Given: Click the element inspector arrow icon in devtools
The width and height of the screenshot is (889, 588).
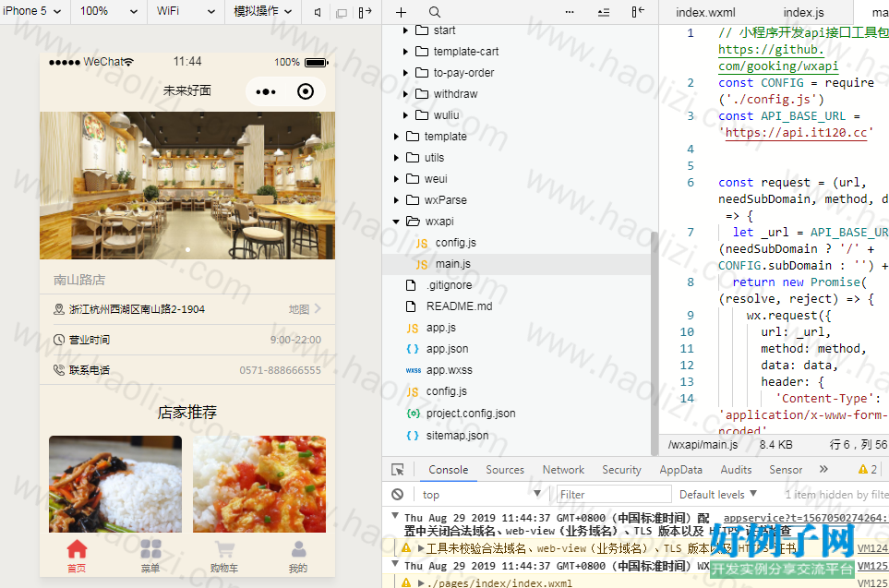Looking at the screenshot, I should (398, 470).
